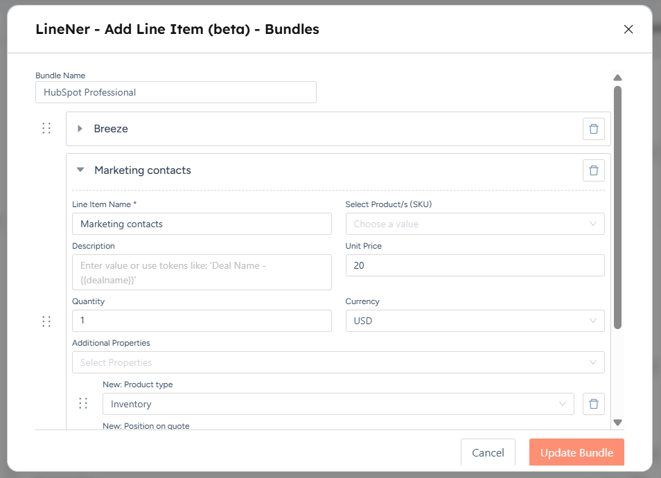The image size is (661, 478).
Task: Collapse the Marketing contacts section
Action: [x=80, y=170]
